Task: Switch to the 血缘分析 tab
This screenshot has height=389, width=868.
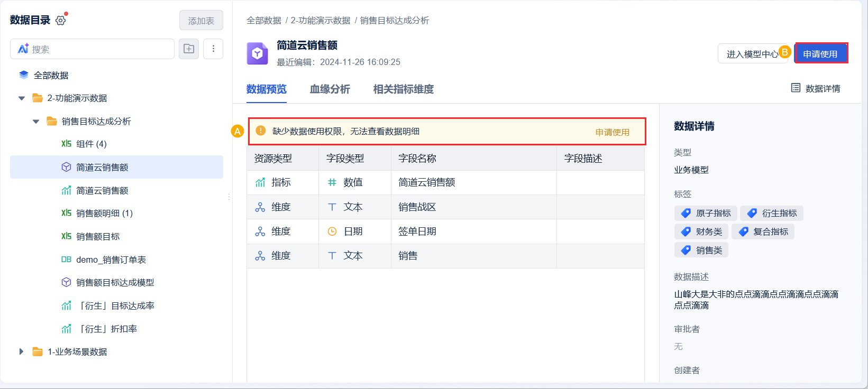Action: (x=330, y=89)
